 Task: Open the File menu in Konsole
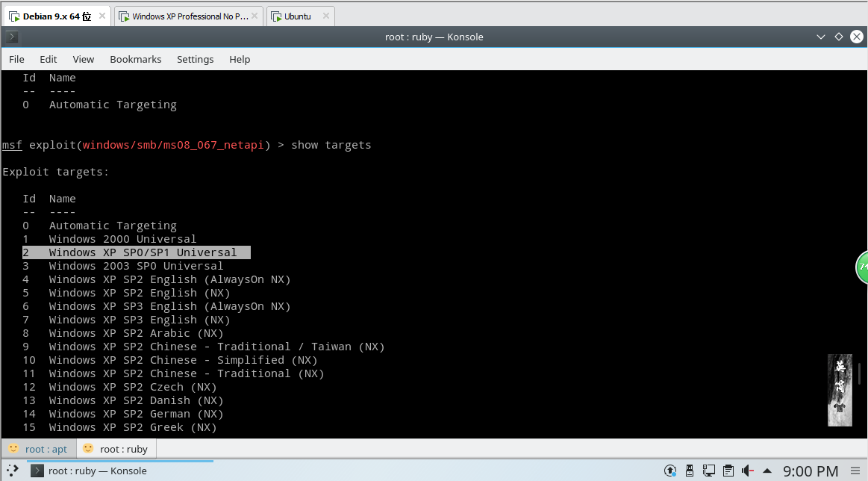16,59
